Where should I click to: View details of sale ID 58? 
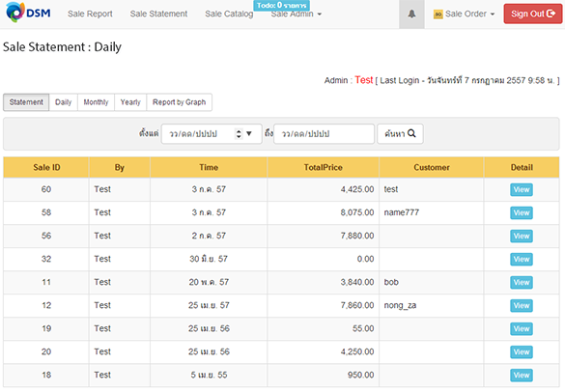click(522, 213)
